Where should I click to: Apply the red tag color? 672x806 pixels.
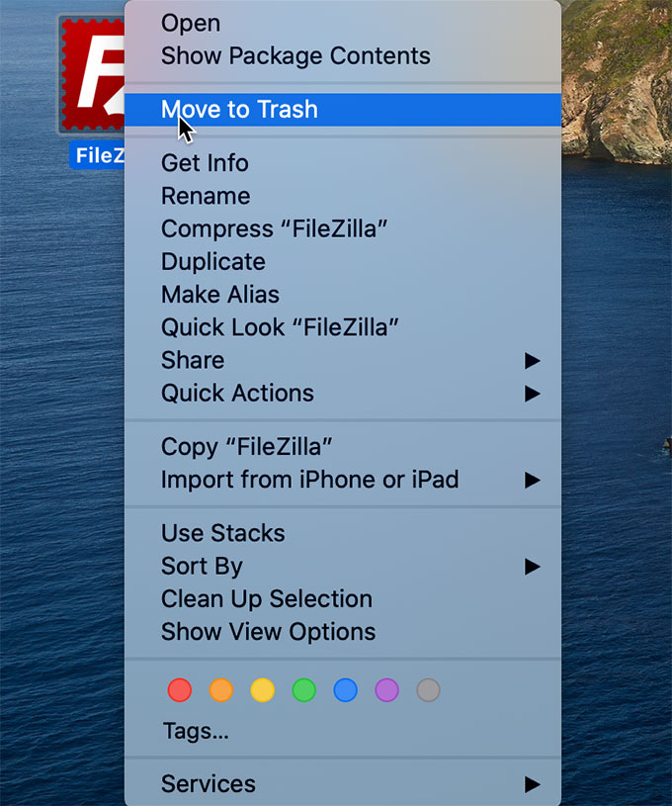[180, 690]
